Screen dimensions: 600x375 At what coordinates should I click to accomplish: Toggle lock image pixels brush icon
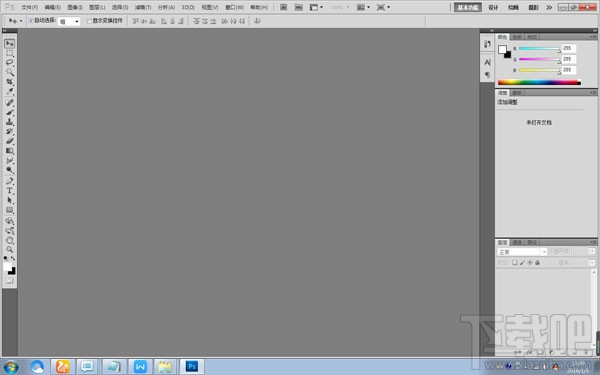point(522,262)
